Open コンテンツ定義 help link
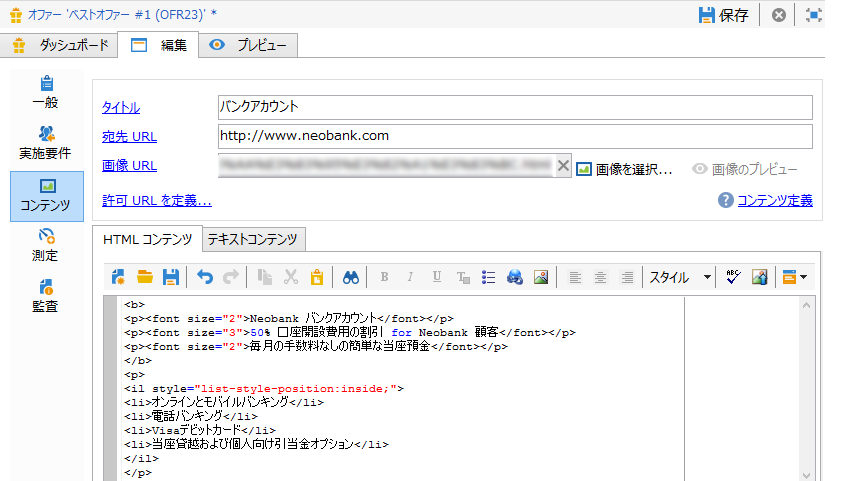855x481 pixels. pyautogui.click(x=775, y=200)
